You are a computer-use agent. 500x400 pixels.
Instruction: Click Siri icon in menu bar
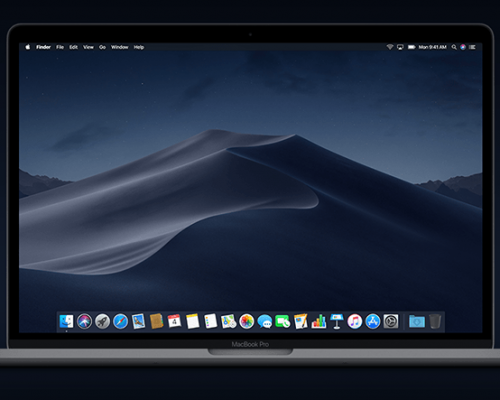tap(463, 47)
